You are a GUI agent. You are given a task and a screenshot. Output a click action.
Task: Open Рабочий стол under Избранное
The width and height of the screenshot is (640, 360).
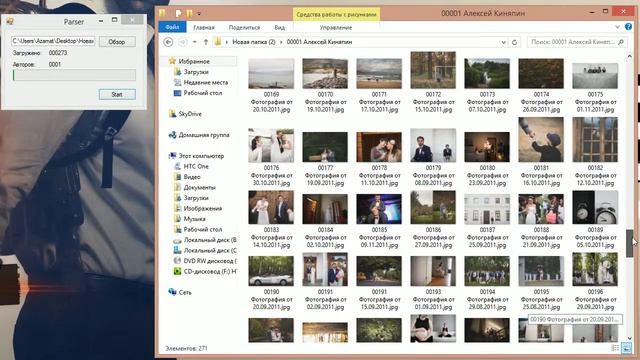202,93
